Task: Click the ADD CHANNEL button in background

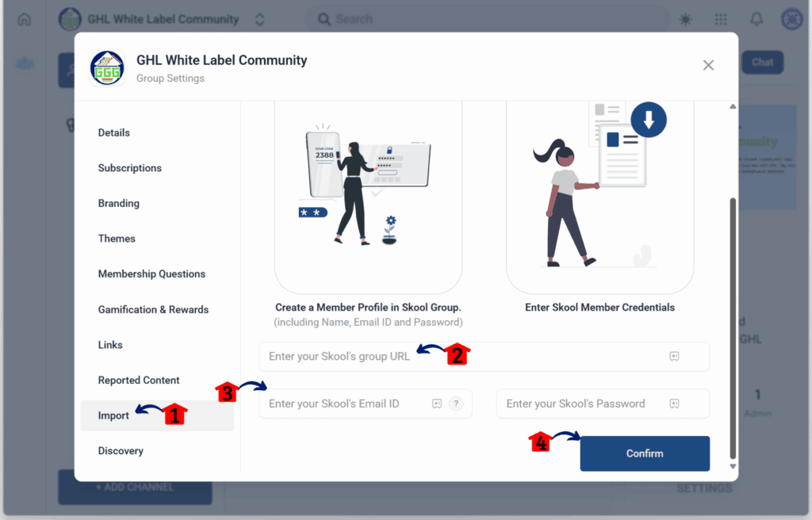Action: (135, 487)
